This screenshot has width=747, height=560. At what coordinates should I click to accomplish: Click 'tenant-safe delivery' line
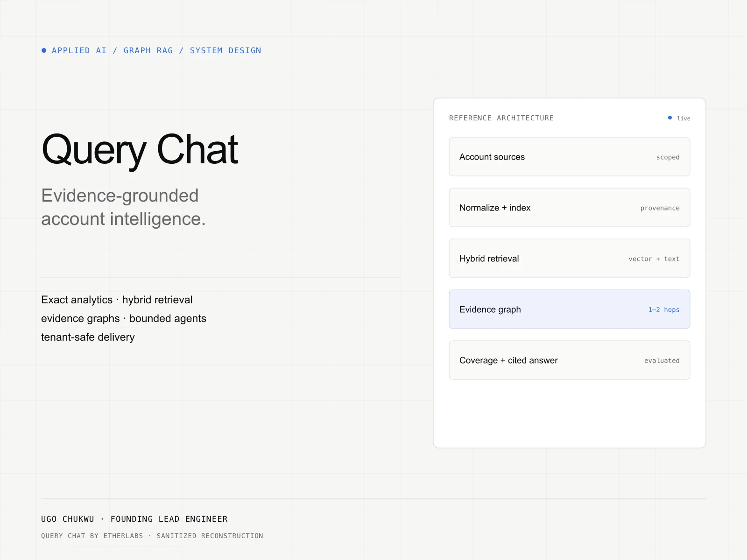tap(88, 337)
